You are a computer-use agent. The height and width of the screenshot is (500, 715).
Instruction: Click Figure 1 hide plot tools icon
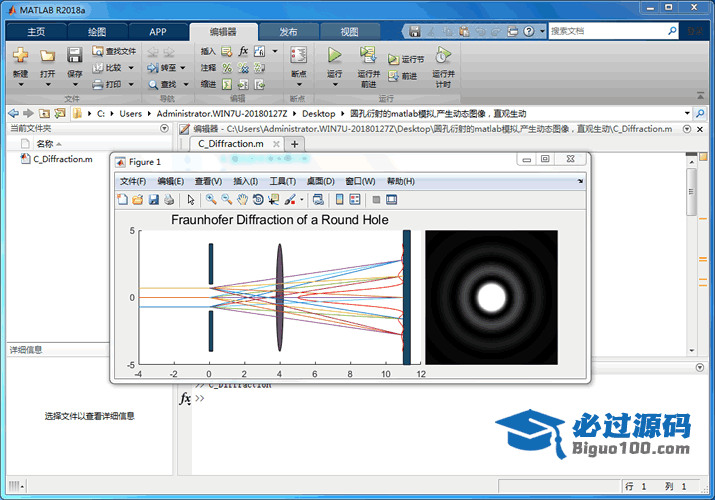[376, 200]
